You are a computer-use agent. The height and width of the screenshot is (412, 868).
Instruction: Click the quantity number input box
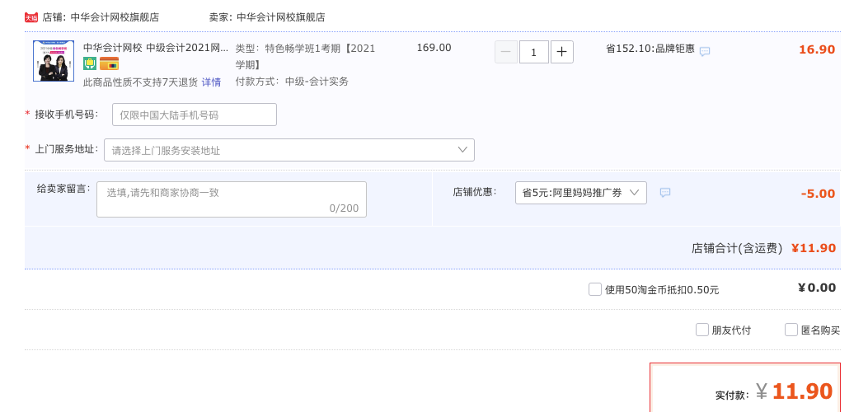coord(533,52)
